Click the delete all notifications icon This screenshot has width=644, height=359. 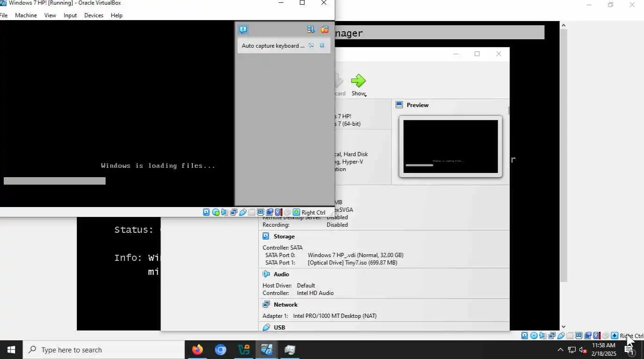[x=324, y=29]
